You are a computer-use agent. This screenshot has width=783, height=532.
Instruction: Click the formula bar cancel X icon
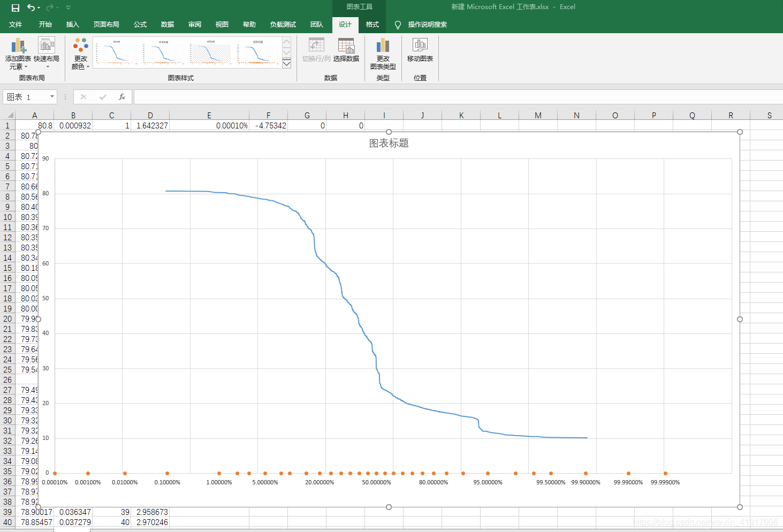click(83, 97)
